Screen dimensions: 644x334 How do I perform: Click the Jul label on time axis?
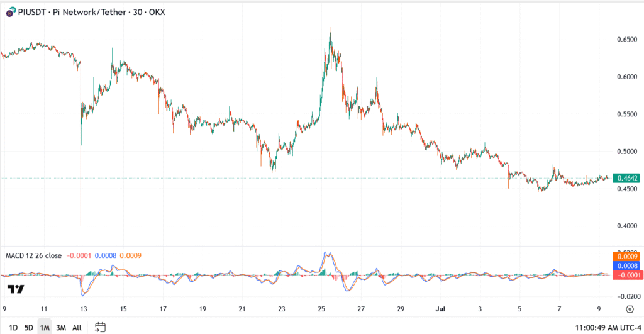coord(440,309)
